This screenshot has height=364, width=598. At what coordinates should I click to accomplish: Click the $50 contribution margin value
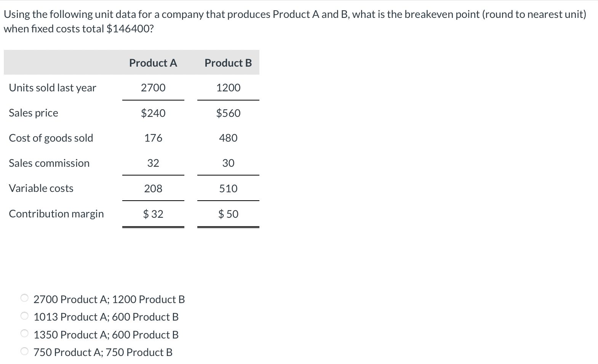pos(227,214)
